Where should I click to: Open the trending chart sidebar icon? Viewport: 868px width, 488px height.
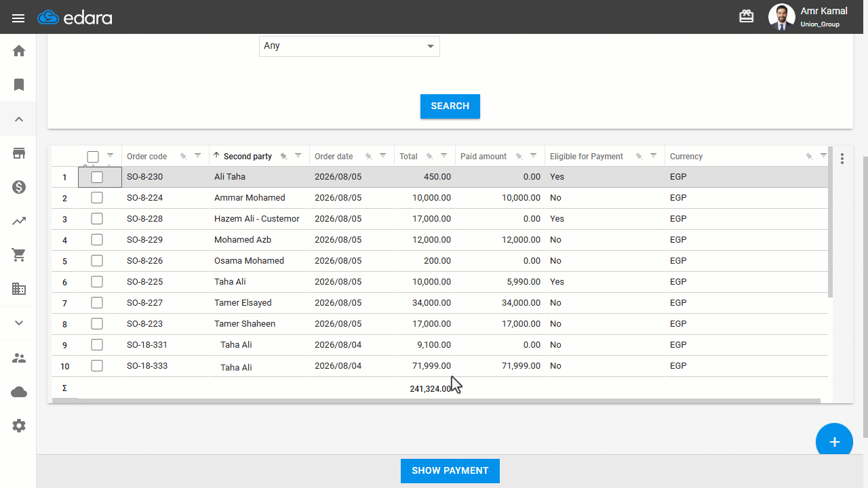[19, 221]
